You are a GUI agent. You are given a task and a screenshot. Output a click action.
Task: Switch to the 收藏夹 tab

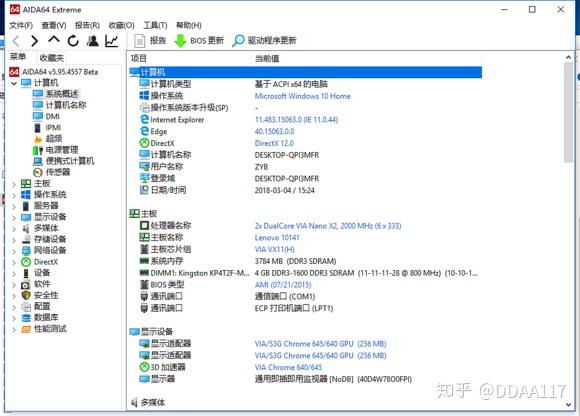click(x=52, y=58)
